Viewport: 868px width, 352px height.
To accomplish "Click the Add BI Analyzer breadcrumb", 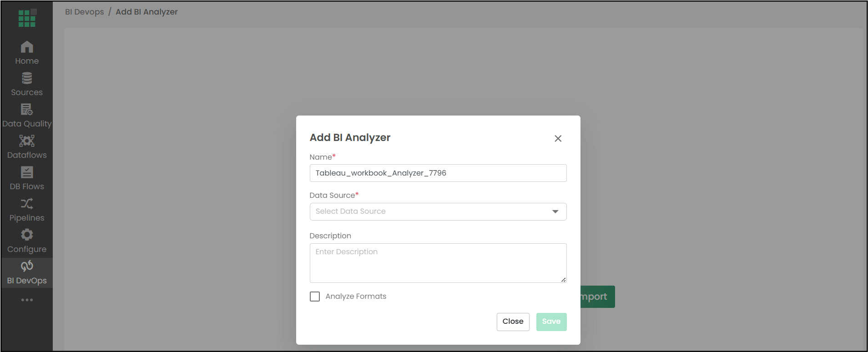I will [x=146, y=12].
